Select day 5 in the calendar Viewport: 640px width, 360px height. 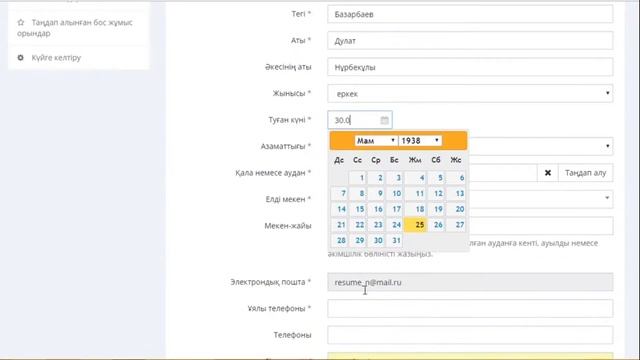[x=436, y=178]
